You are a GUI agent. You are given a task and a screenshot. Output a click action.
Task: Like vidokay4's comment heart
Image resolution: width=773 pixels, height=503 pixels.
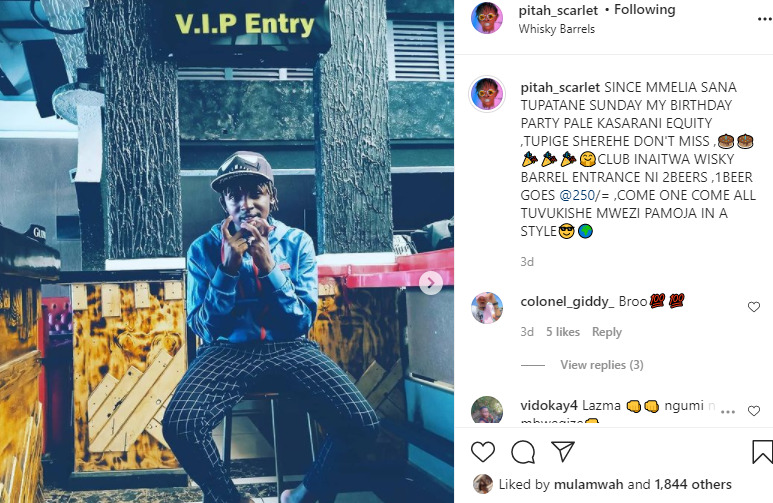pyautogui.click(x=754, y=410)
